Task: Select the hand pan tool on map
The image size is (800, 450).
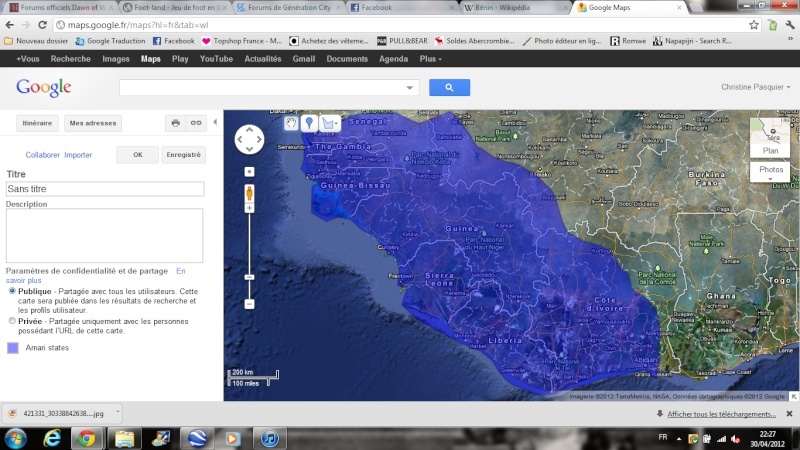Action: (x=291, y=123)
